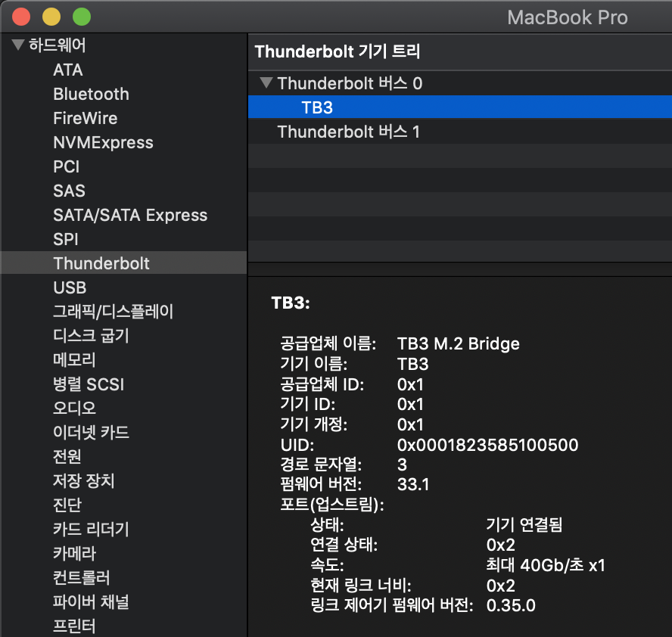
Task: Select 메모리 in the sidebar
Action: click(74, 360)
